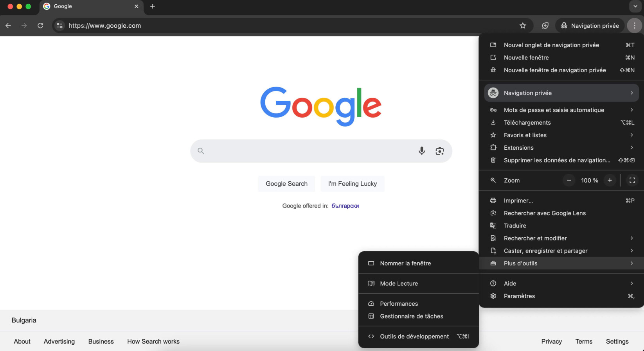View site information icon in address bar
This screenshot has height=351, width=644.
(59, 25)
